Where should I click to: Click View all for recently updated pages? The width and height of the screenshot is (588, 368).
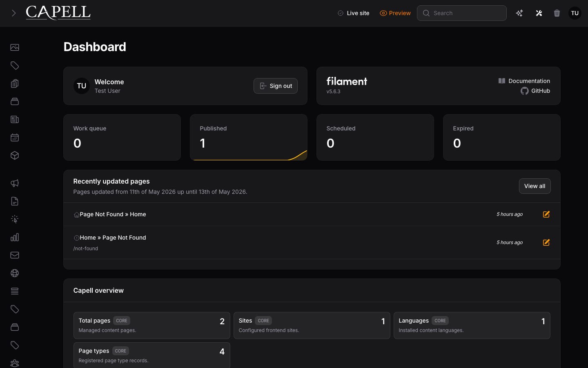[x=535, y=186]
